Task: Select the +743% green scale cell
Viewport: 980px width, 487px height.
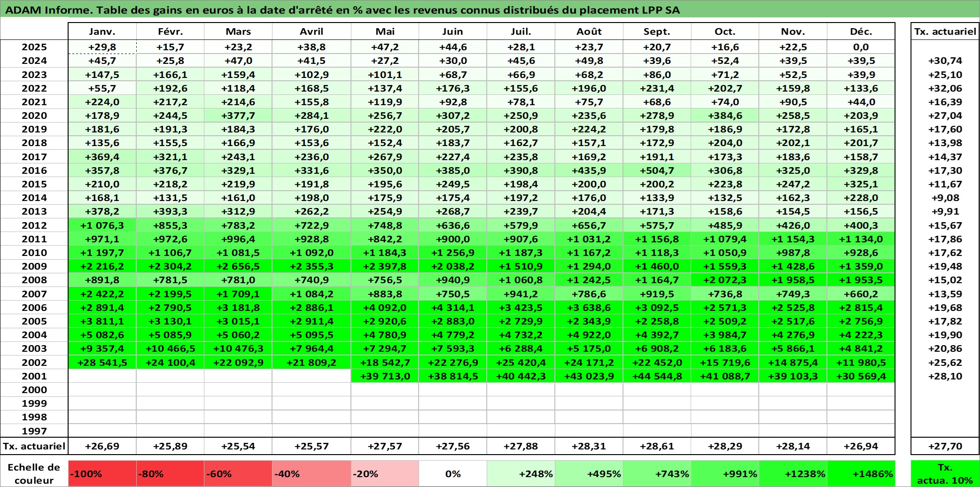Action: pos(657,473)
